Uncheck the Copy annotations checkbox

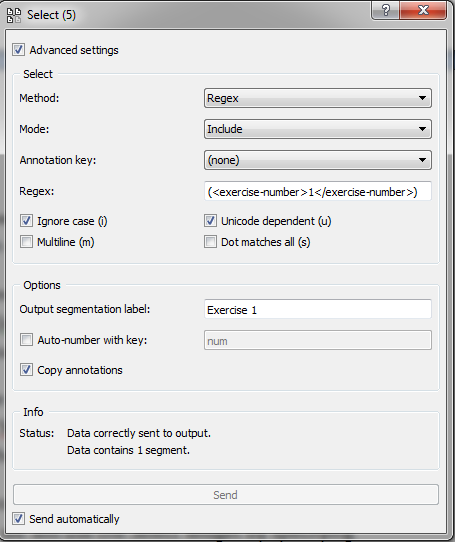26,370
